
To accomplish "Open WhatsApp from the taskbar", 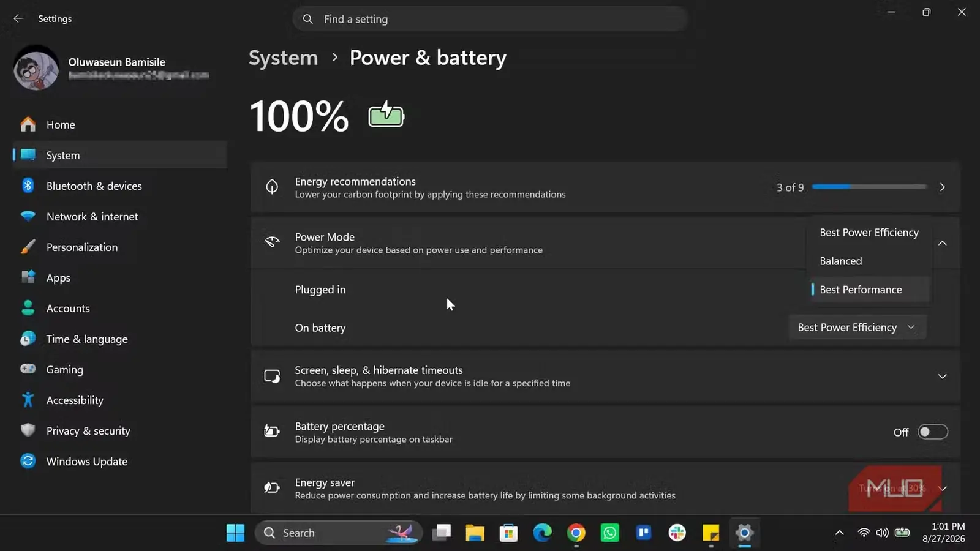I will click(610, 533).
